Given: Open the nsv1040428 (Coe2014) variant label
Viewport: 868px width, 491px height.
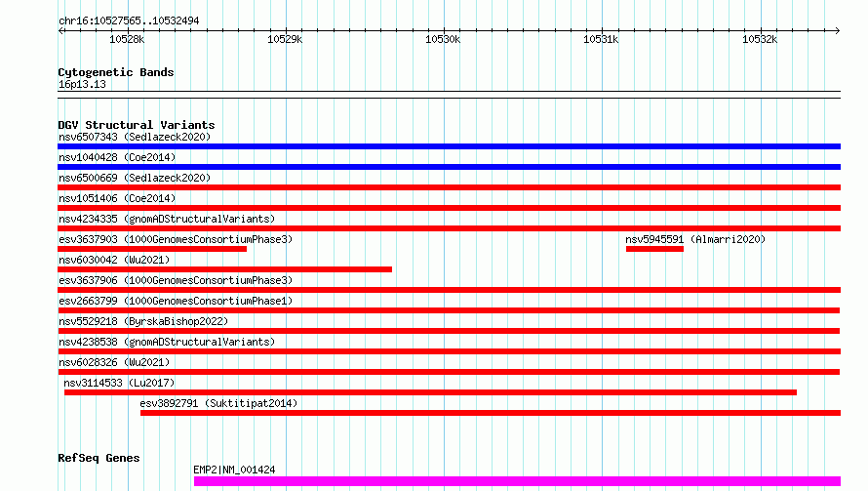Looking at the screenshot, I should [x=117, y=157].
